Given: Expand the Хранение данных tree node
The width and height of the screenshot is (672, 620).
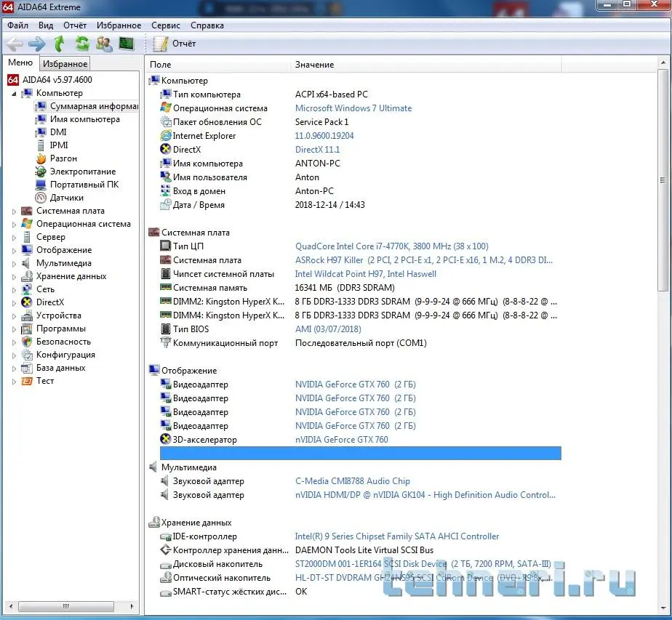Looking at the screenshot, I should point(14,277).
